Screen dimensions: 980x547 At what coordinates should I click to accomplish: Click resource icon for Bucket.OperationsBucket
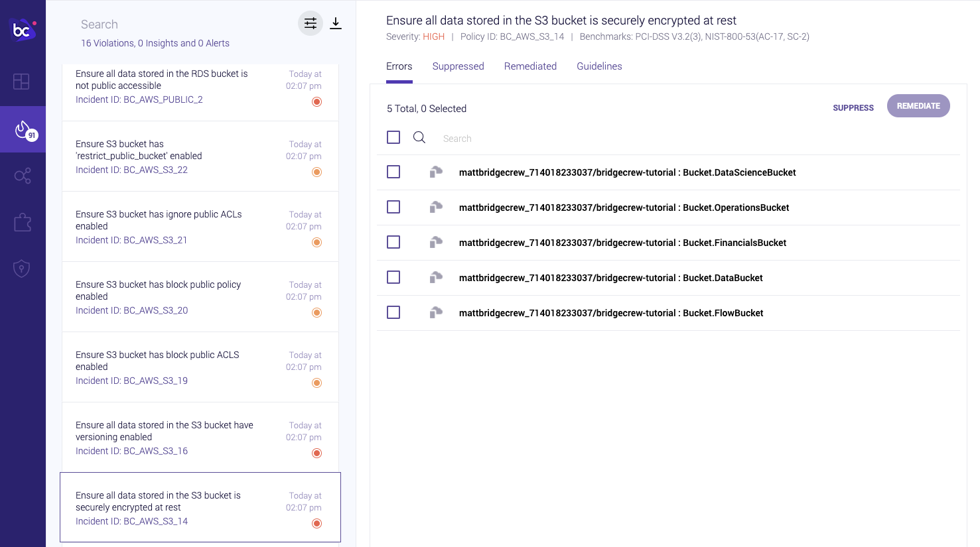point(436,208)
